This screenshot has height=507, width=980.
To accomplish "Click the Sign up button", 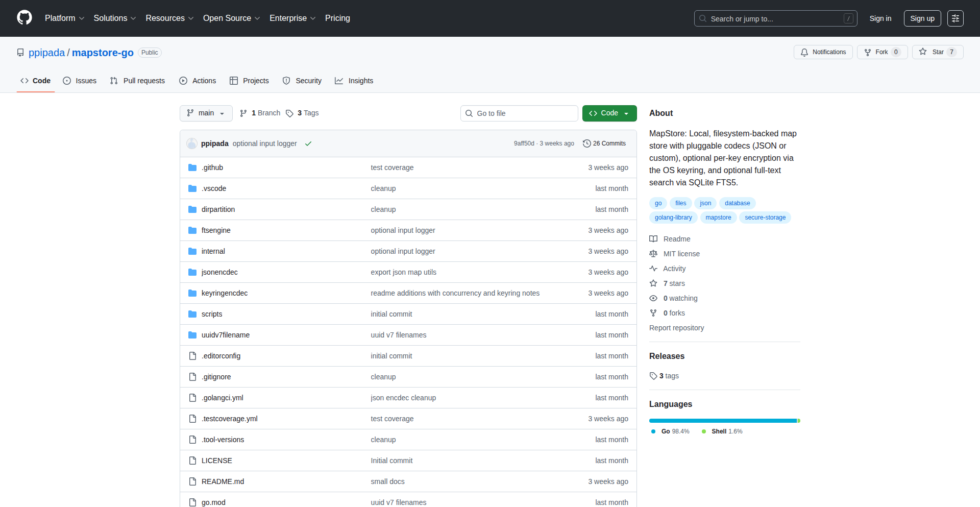I will pos(922,18).
